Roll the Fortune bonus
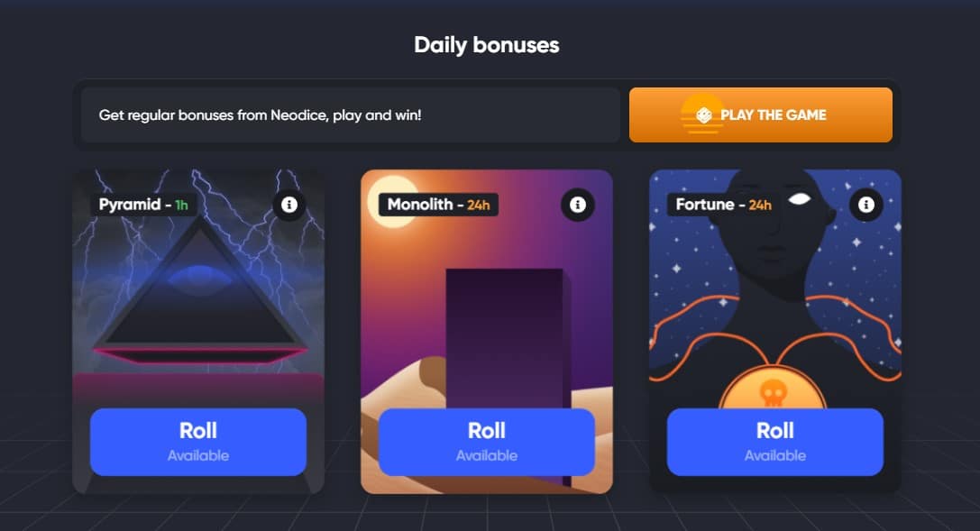The width and height of the screenshot is (980, 531). [x=775, y=442]
